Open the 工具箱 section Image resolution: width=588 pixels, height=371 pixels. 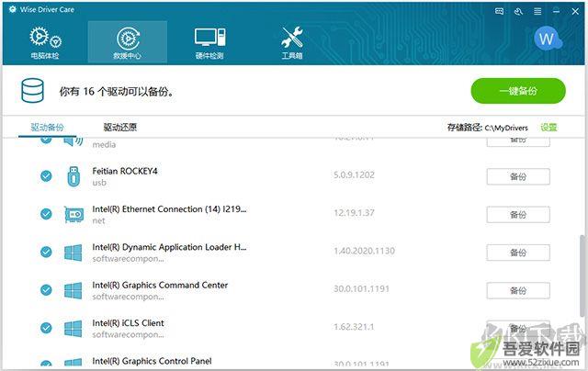click(292, 43)
